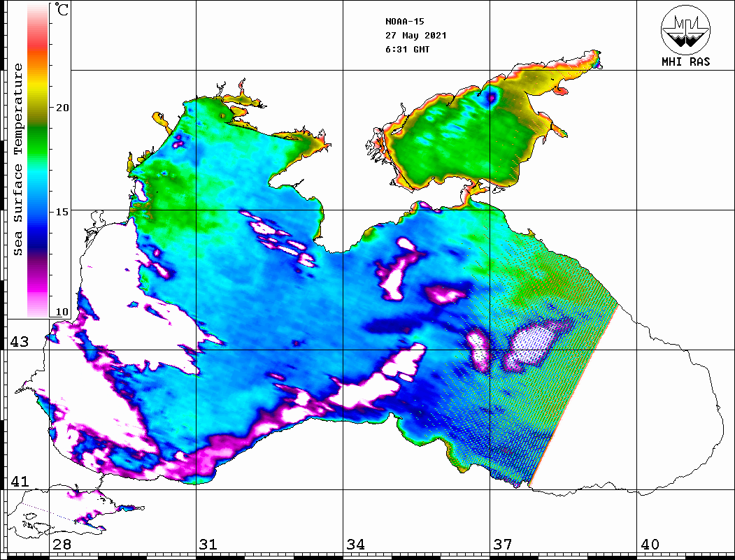The width and height of the screenshot is (735, 560).
Task: Click the 'MHI RAS' caption text
Action: (x=686, y=62)
